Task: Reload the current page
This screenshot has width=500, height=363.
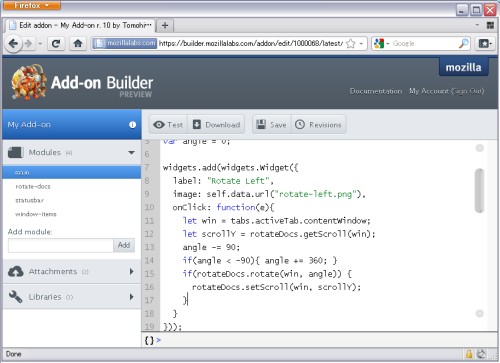Action: (56, 43)
